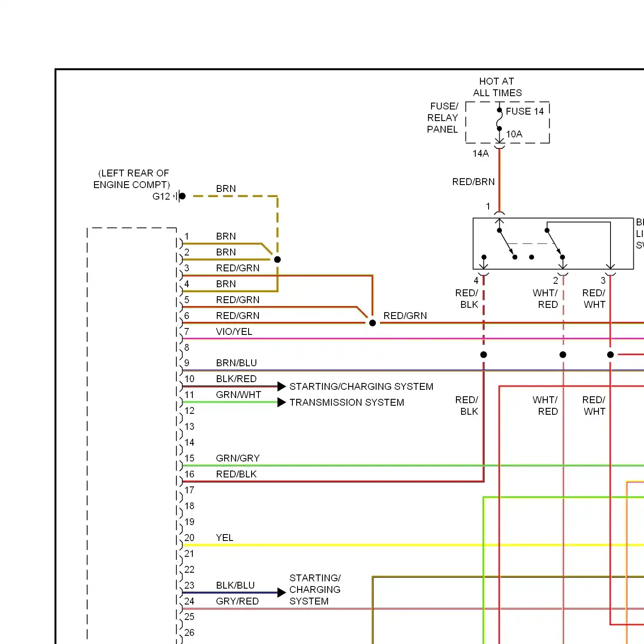Select the 'VIO/YEL' wire label
The width and height of the screenshot is (644, 644).
click(x=234, y=331)
